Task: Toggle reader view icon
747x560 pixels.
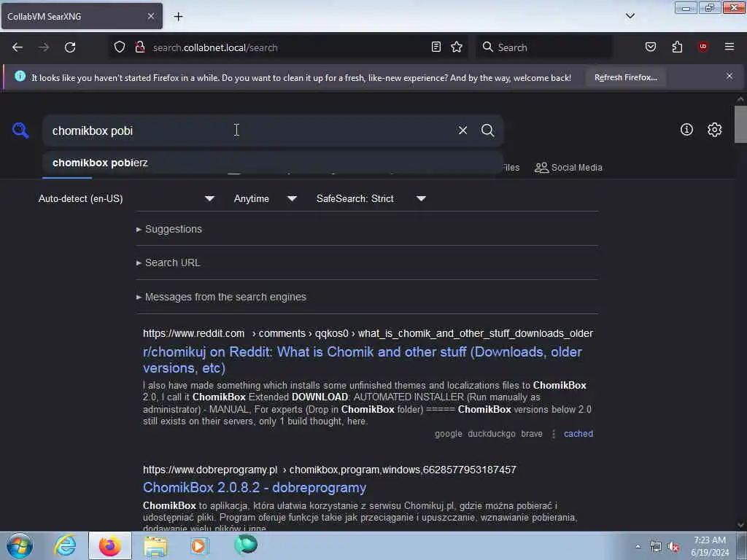Action: [x=436, y=47]
